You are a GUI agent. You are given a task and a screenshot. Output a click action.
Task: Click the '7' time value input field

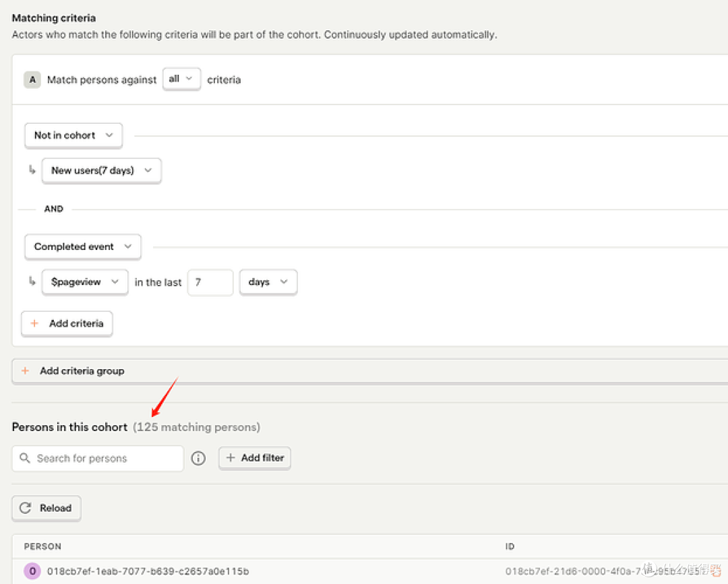click(x=210, y=282)
